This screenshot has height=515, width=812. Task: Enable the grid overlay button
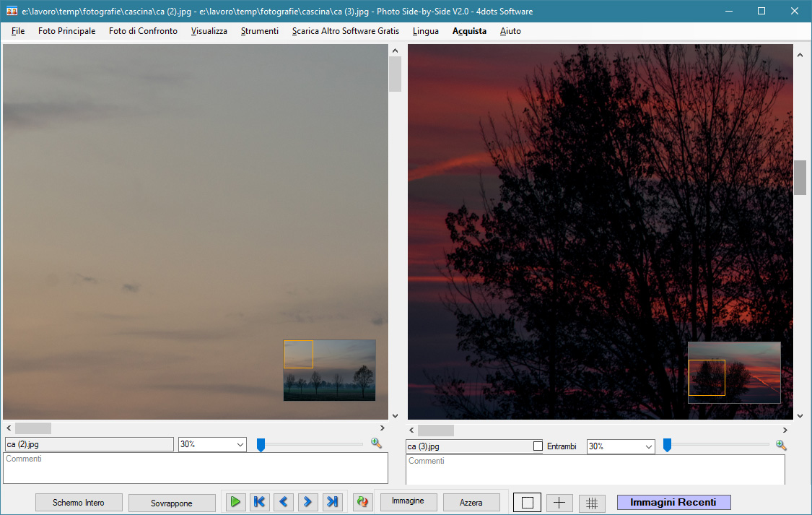(592, 503)
